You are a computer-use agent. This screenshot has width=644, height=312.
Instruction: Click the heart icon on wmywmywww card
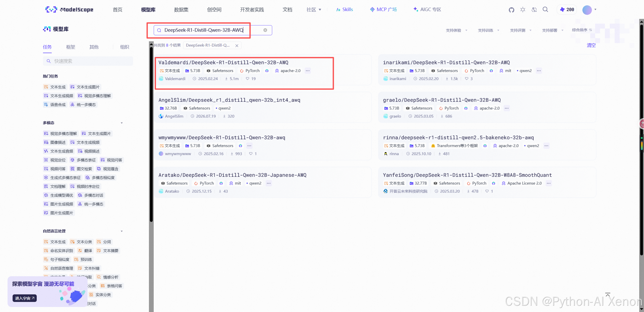251,154
